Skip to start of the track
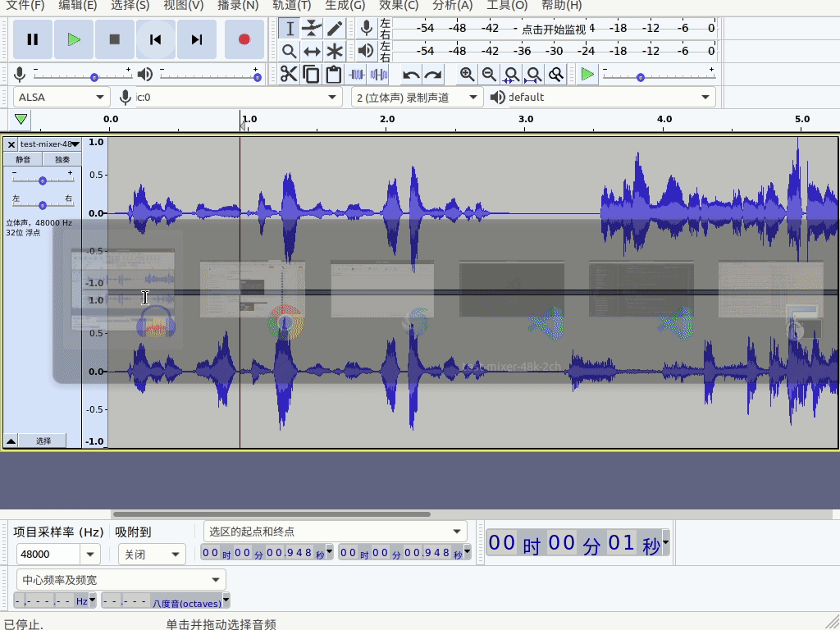This screenshot has height=630, width=840. click(x=155, y=39)
